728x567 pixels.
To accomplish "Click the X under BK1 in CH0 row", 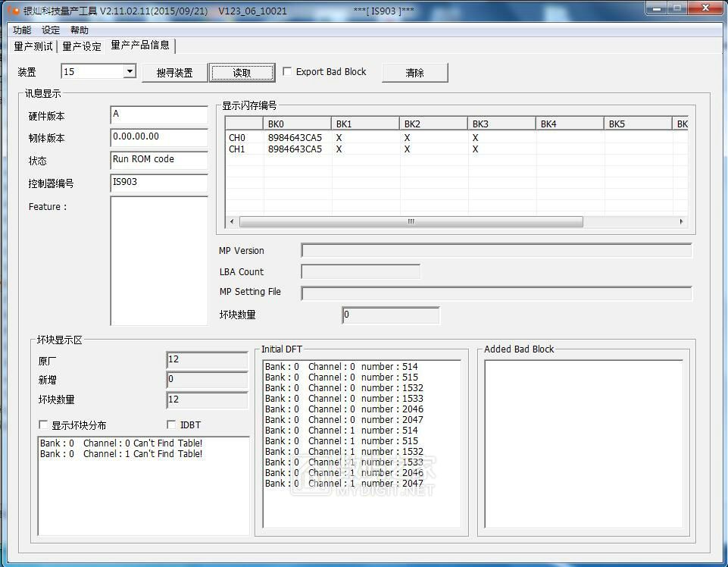I will point(339,137).
